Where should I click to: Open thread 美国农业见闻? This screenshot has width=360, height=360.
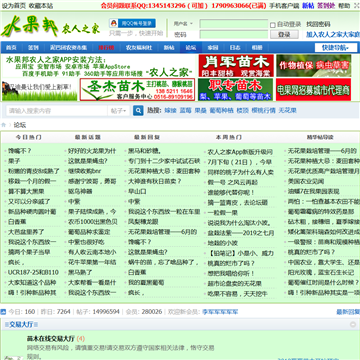(x=306, y=181)
